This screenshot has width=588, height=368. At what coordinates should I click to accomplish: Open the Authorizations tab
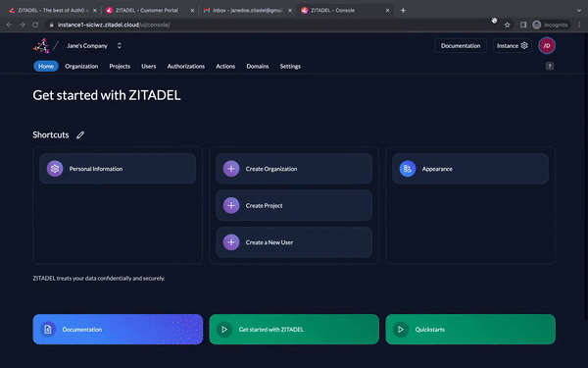tap(186, 66)
